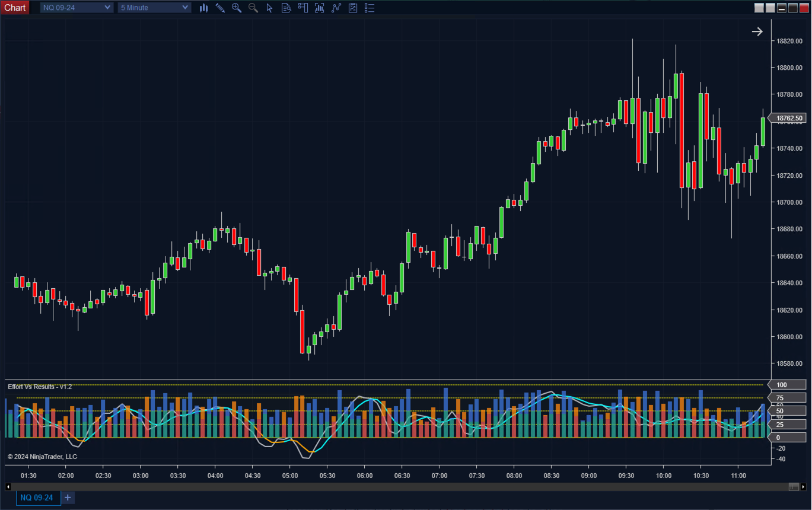Click the 18762.50 current price marker
This screenshot has width=812, height=510.
coord(789,119)
